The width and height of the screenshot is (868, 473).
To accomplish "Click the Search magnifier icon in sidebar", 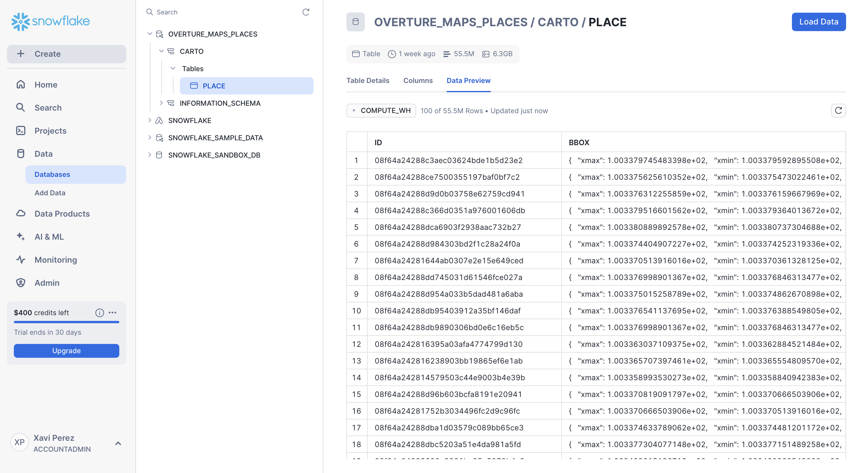I will pyautogui.click(x=20, y=107).
